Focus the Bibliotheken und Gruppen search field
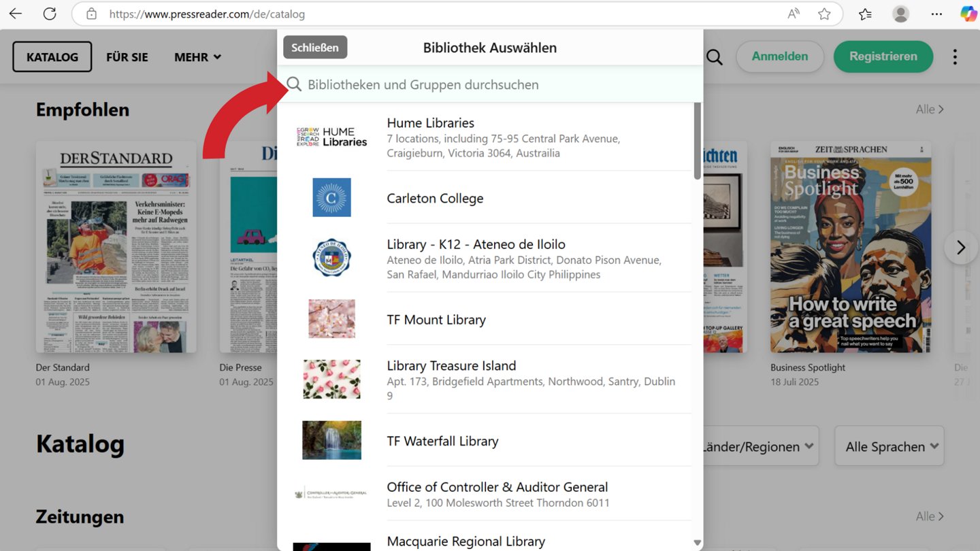Screen dimensions: 980x551 pos(490,84)
